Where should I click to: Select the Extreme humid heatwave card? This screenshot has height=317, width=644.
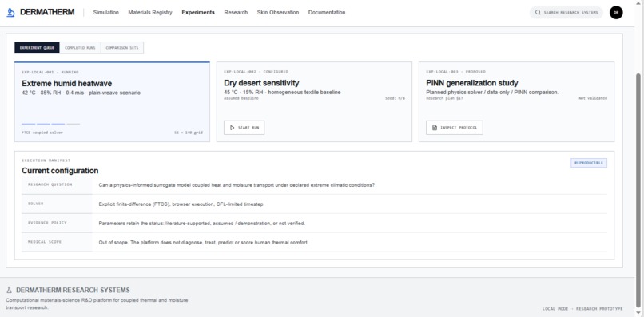[112, 102]
